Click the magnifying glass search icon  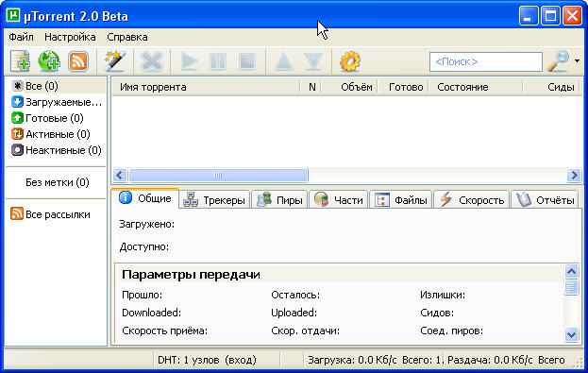(558, 61)
